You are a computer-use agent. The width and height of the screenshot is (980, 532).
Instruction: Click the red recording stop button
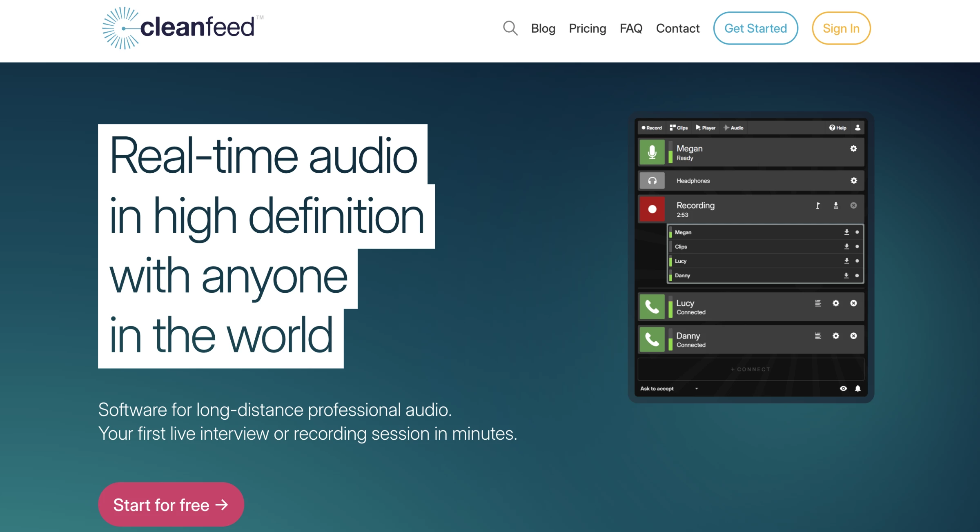click(652, 209)
